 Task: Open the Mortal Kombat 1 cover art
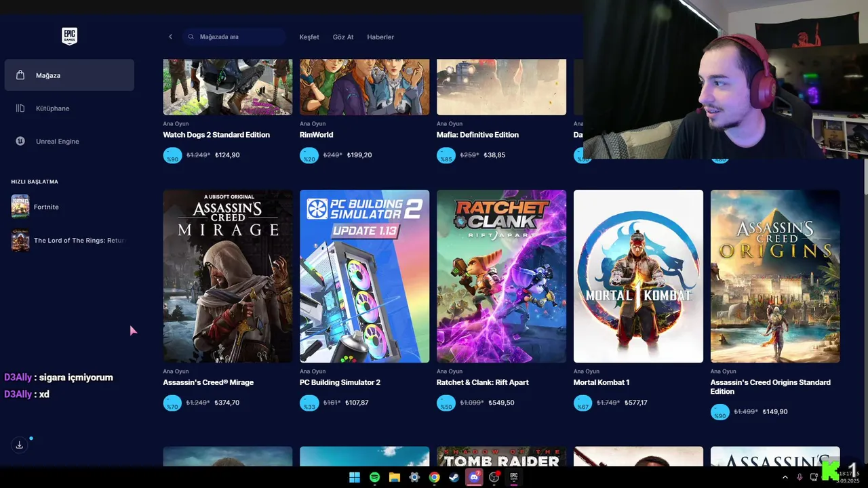(x=638, y=276)
